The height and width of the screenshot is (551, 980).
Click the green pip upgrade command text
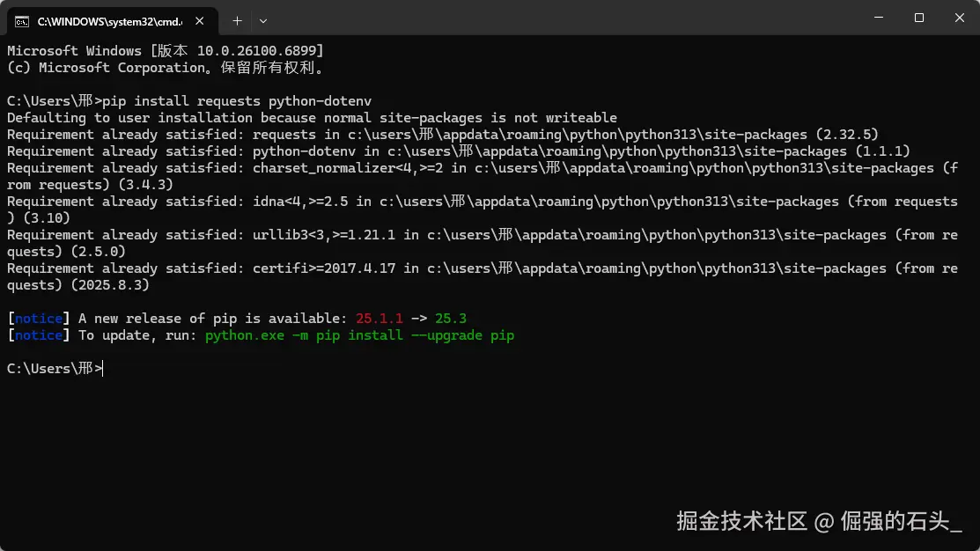pyautogui.click(x=359, y=335)
